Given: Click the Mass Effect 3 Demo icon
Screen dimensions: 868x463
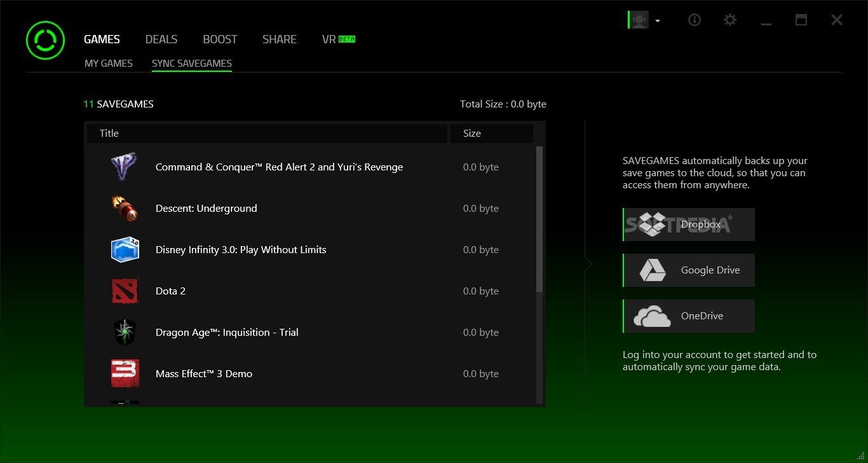Looking at the screenshot, I should (x=125, y=373).
